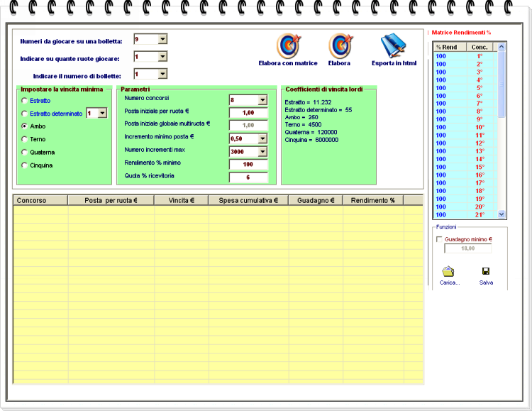Open the Numero concorsi dropdown
The image size is (532, 411).
pos(262,100)
